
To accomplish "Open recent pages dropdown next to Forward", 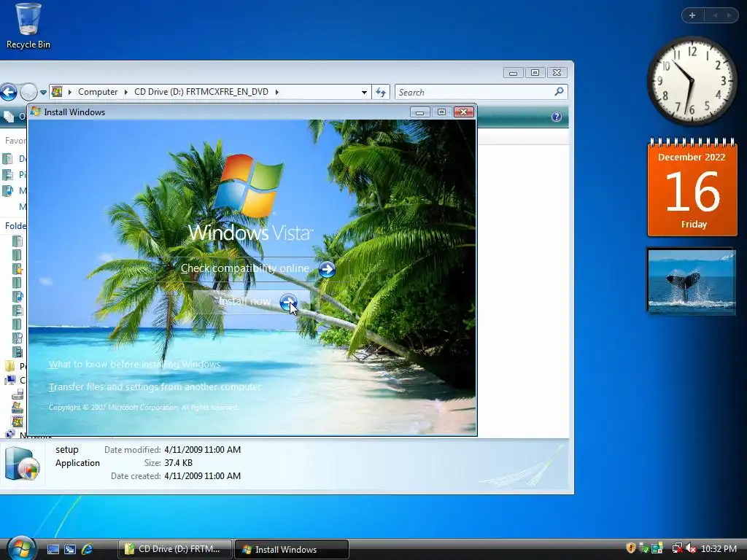I will click(43, 93).
